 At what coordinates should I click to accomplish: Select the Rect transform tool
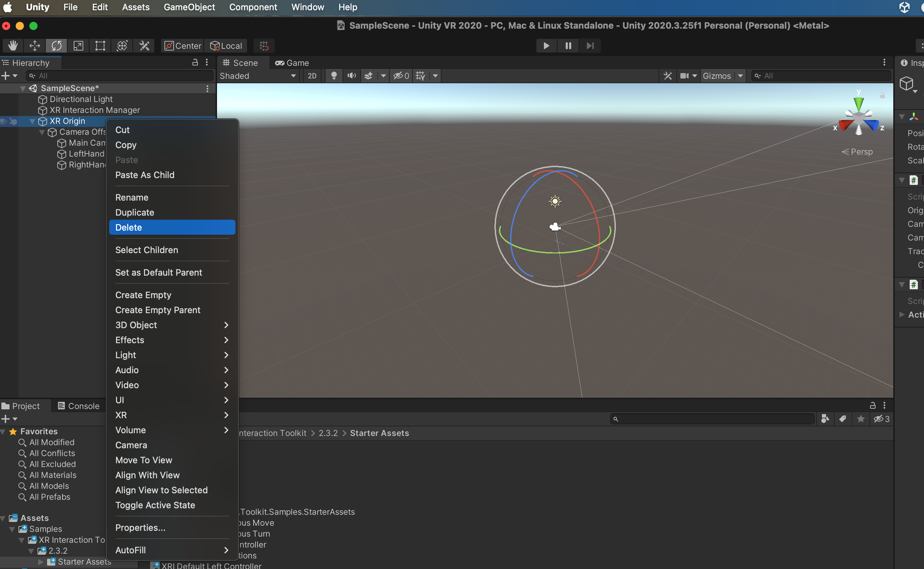[x=100, y=45]
